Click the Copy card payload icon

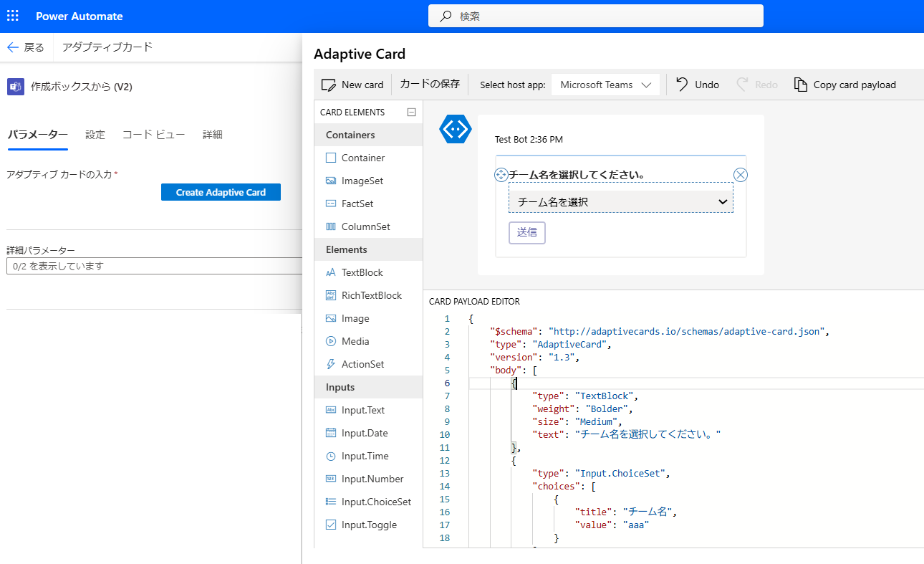tap(801, 85)
